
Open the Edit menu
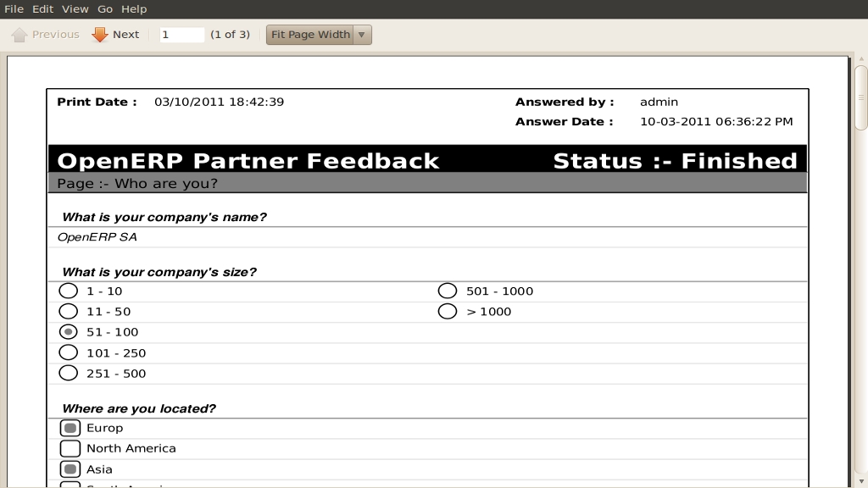[x=42, y=8]
